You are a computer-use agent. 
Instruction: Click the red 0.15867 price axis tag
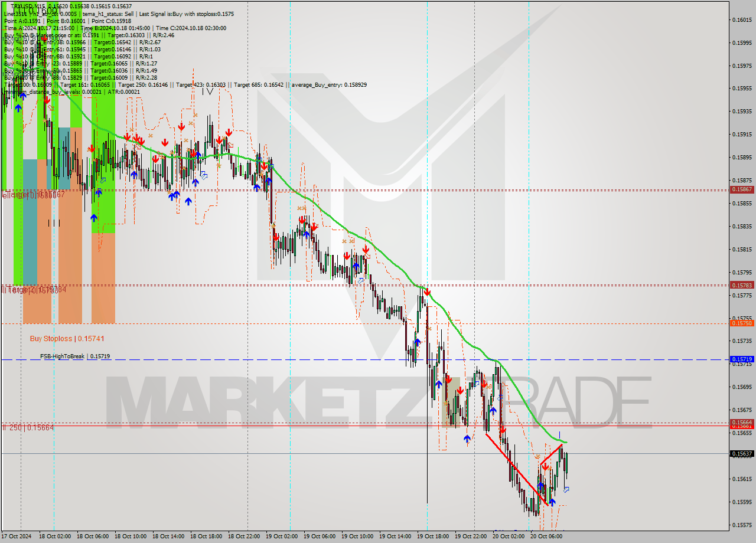(742, 189)
